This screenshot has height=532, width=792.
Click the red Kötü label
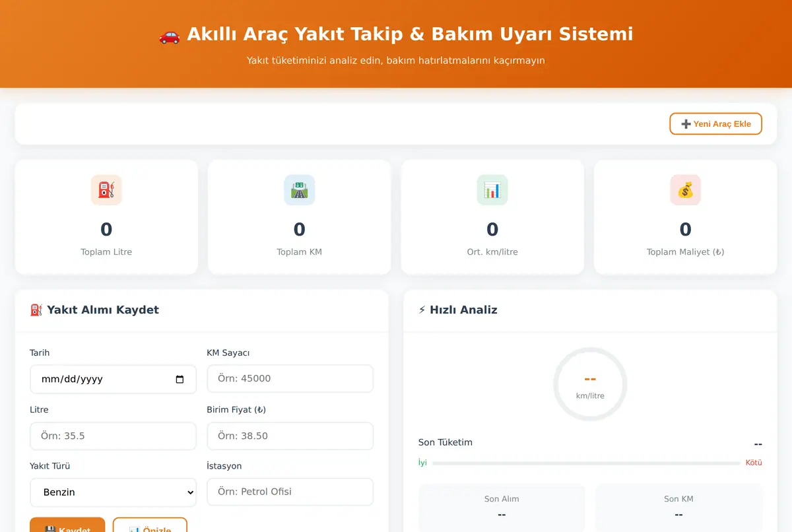click(754, 463)
